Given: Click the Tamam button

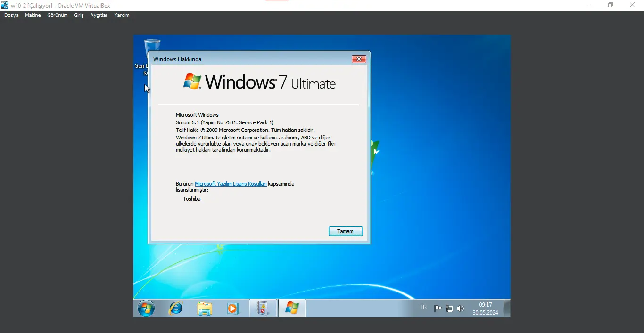Looking at the screenshot, I should 346,231.
